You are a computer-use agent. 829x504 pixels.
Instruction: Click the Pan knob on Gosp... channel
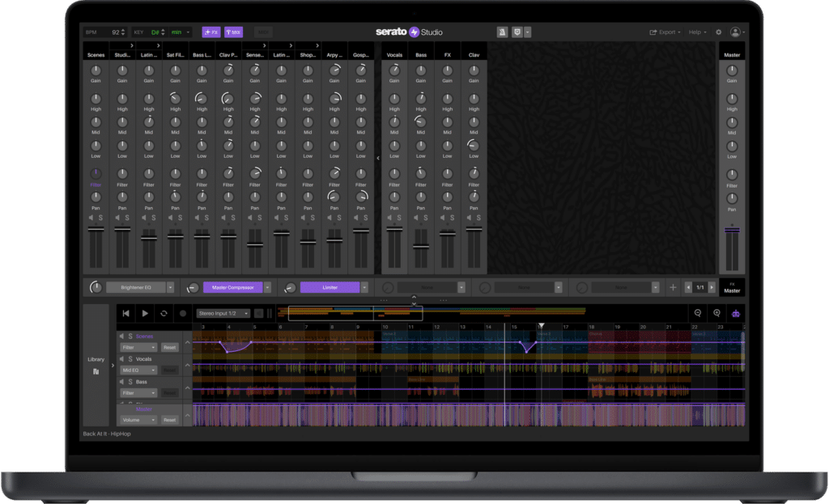[x=360, y=197]
